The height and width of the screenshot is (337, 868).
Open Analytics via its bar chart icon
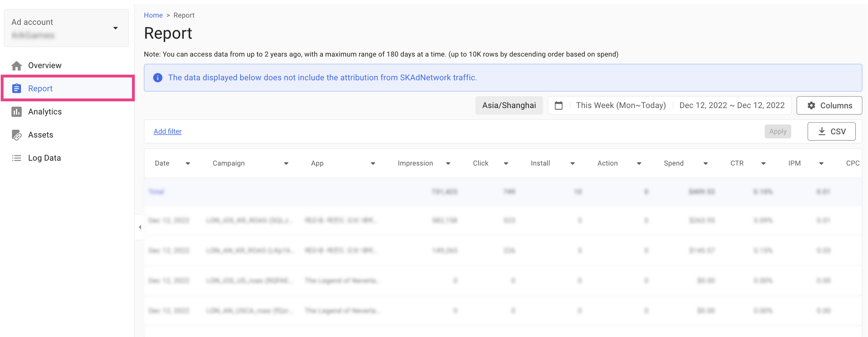(x=16, y=111)
